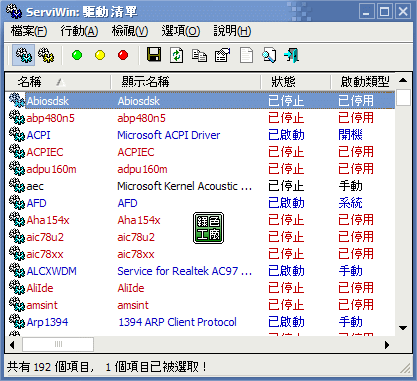This screenshot has width=417, height=381.
Task: Open the 行動(A) menu
Action: [79, 31]
